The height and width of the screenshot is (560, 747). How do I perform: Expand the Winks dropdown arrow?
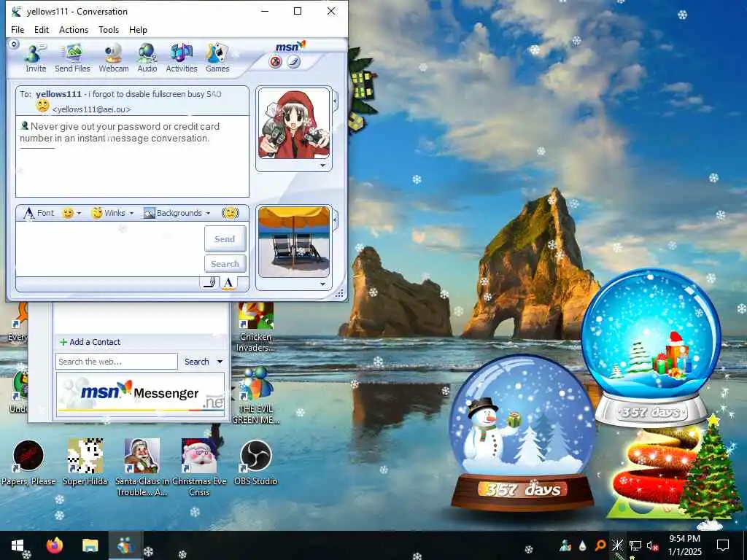click(x=131, y=214)
